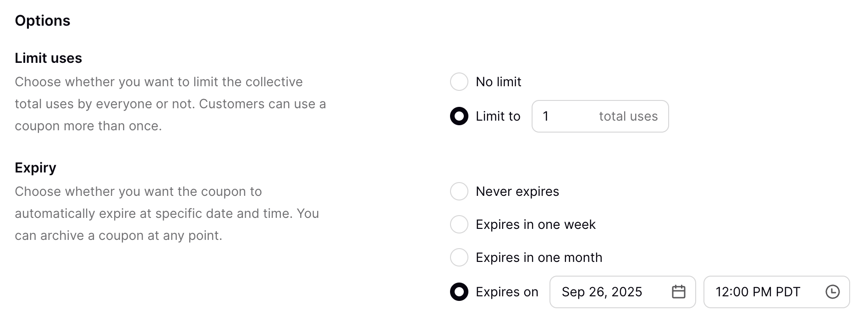
Task: Click the "Expiry" section heading
Action: 35,168
